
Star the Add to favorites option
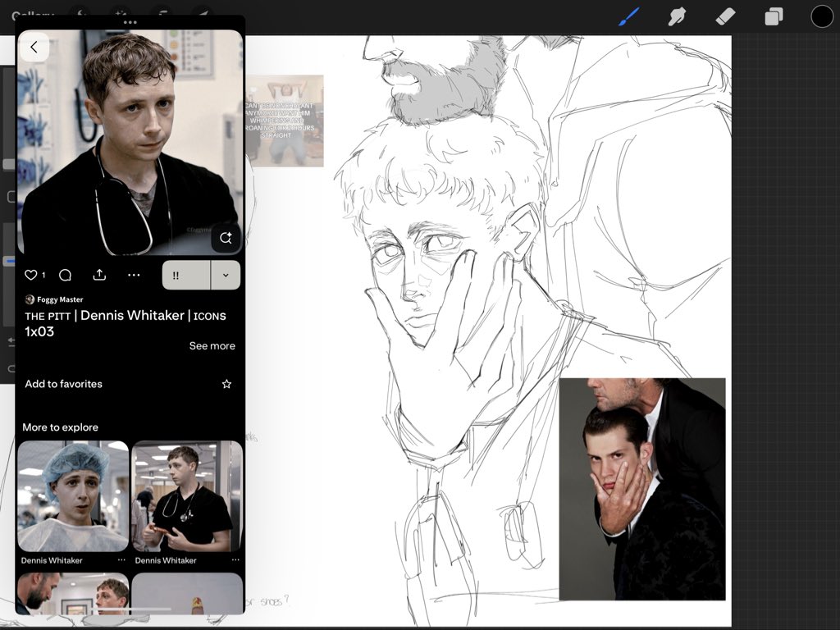coord(226,384)
